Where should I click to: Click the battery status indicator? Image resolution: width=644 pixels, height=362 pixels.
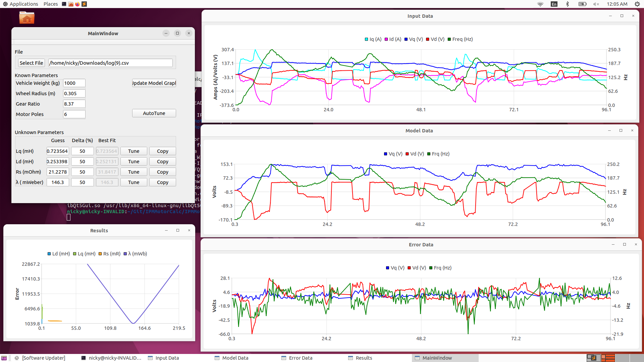pos(582,4)
